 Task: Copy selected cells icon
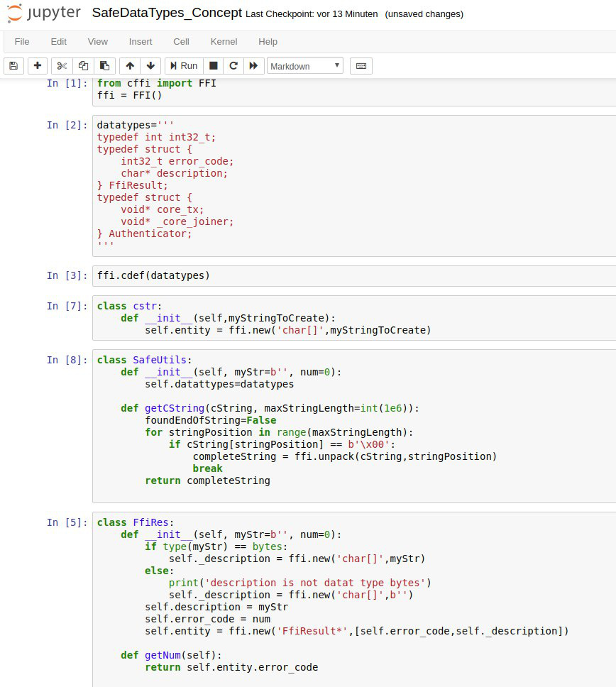[x=83, y=66]
